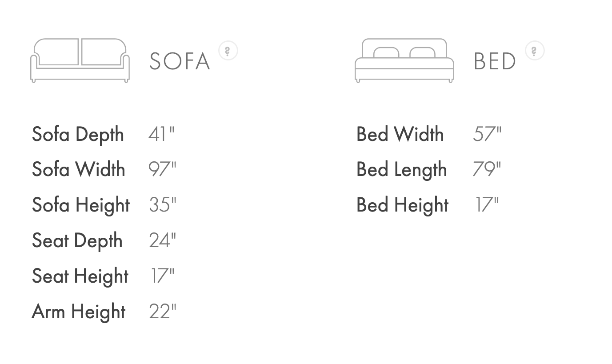Image resolution: width=612 pixels, height=364 pixels.
Task: Click the 57" bed width value
Action: (487, 134)
